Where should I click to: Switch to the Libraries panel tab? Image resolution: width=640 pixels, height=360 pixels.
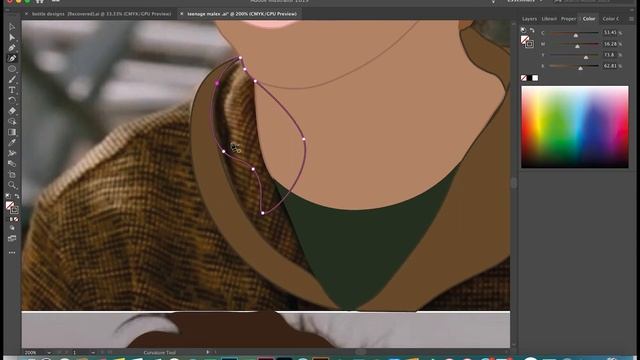click(x=549, y=19)
